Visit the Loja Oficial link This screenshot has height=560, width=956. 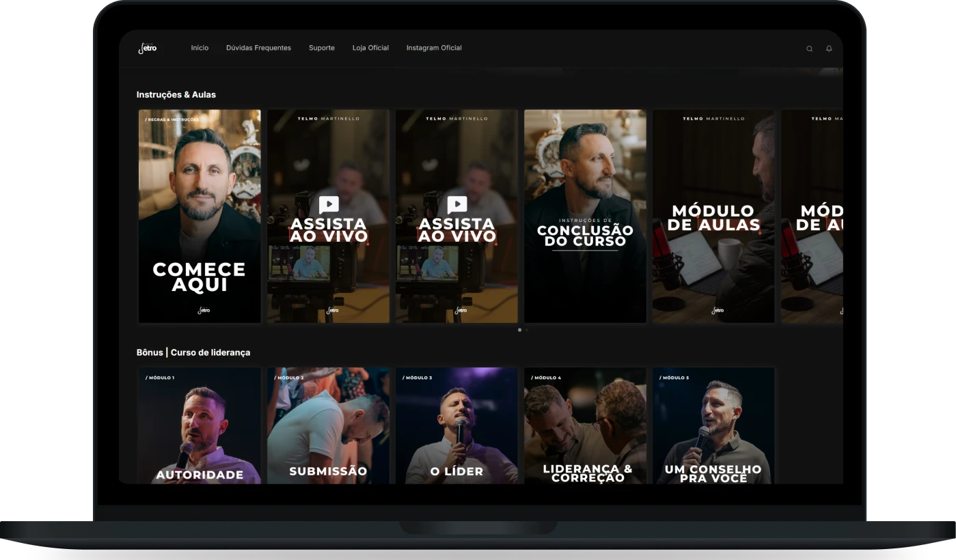[x=370, y=48]
